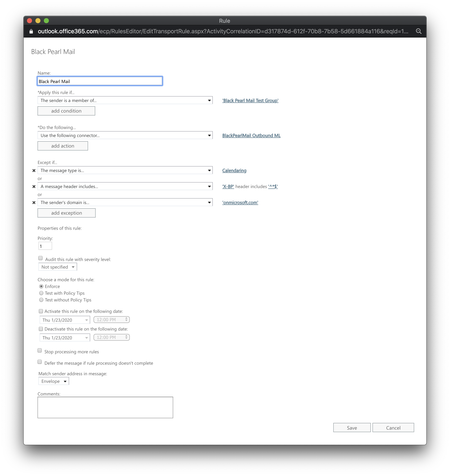Click activation time stepper arrows
Image resolution: width=450 pixels, height=476 pixels.
coord(126,320)
